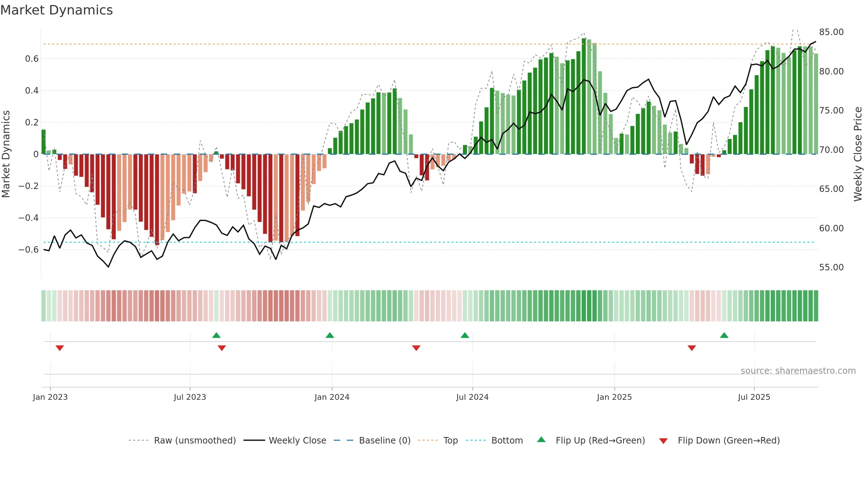The height and width of the screenshot is (488, 868).
Task: Select the Flip Down marker near Jan 2023
Action: [x=60, y=348]
